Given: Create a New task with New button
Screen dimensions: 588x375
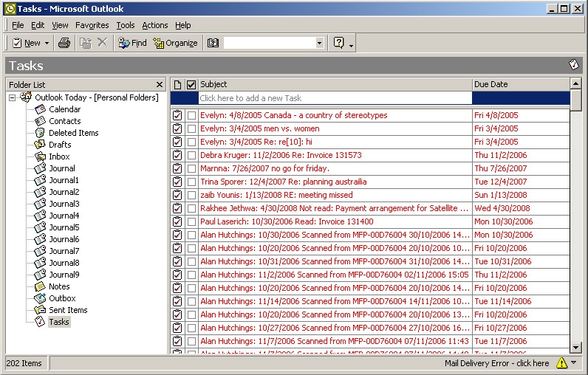Looking at the screenshot, I should [27, 43].
